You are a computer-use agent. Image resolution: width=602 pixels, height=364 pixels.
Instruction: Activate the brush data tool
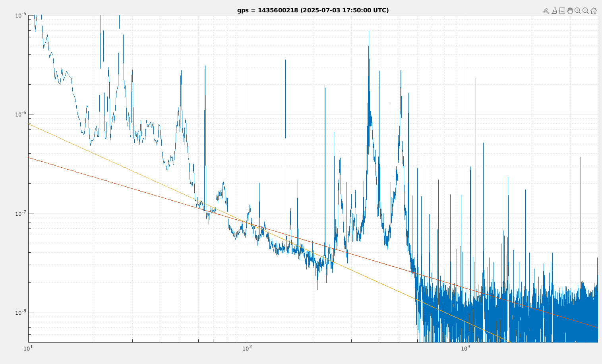pyautogui.click(x=554, y=11)
